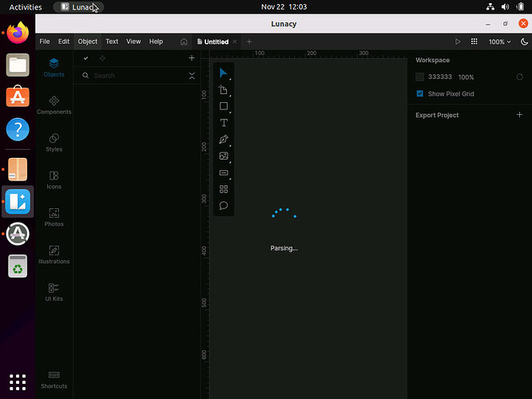Click the target icon beside checkmark
The height and width of the screenshot is (399, 532).
tap(102, 58)
